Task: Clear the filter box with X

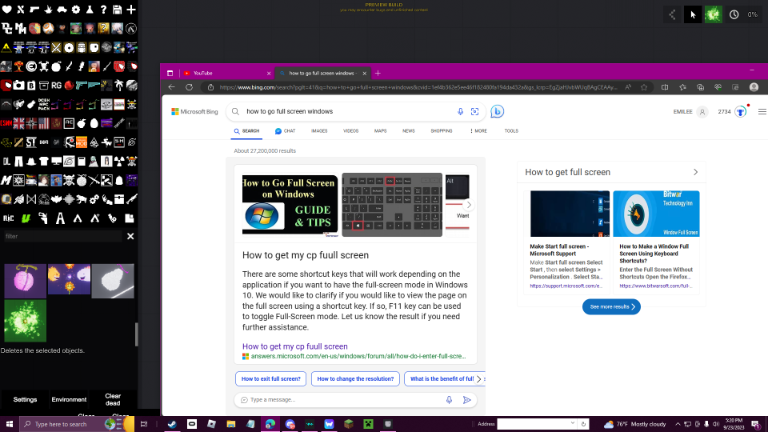Action: click(x=130, y=236)
